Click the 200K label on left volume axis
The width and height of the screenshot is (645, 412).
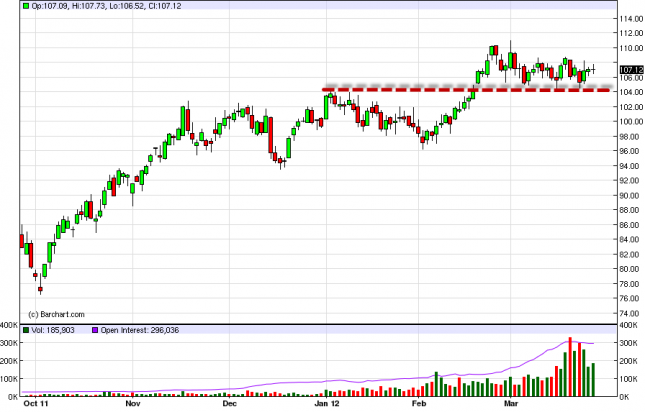9,361
